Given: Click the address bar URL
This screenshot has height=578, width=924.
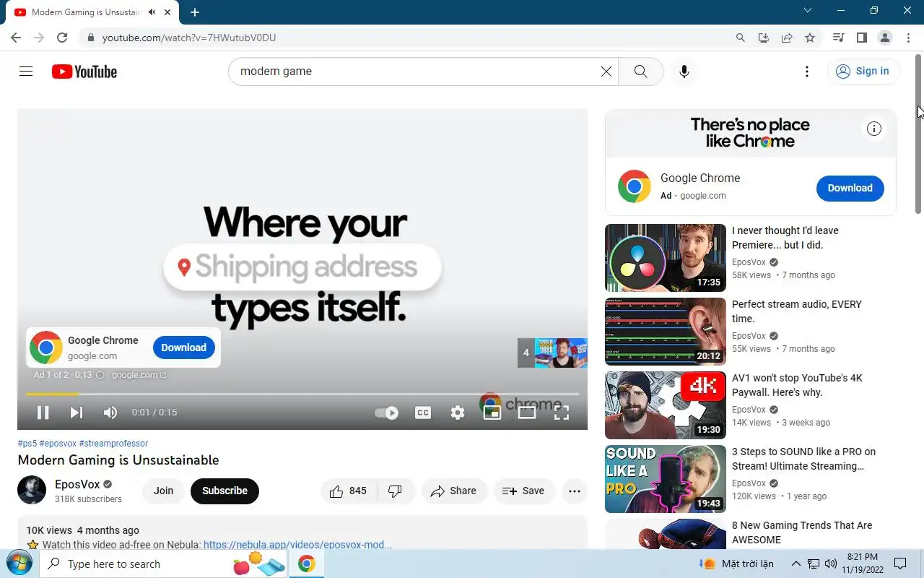Looking at the screenshot, I should click(x=189, y=38).
